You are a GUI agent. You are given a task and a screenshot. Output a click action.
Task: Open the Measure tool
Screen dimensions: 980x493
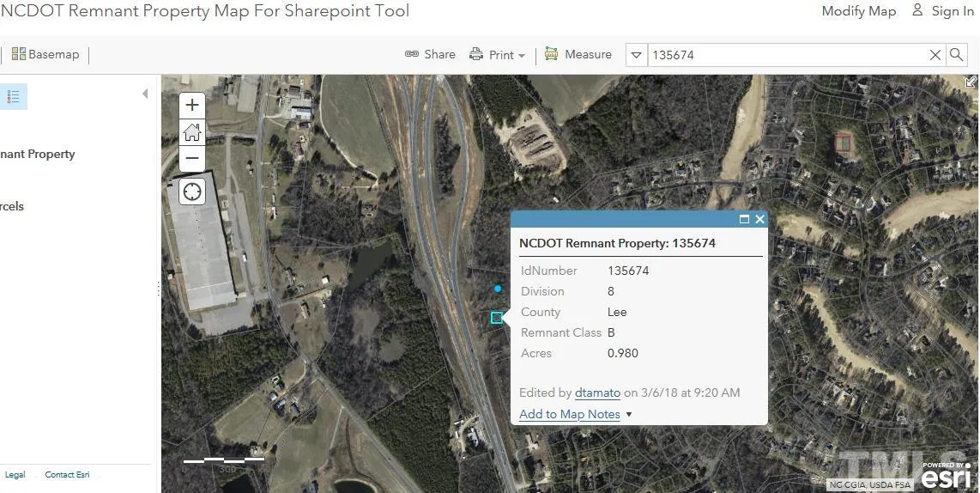click(578, 54)
